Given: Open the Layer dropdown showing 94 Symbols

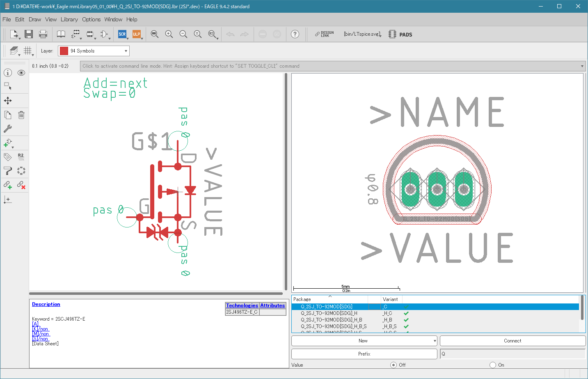Looking at the screenshot, I should (94, 51).
